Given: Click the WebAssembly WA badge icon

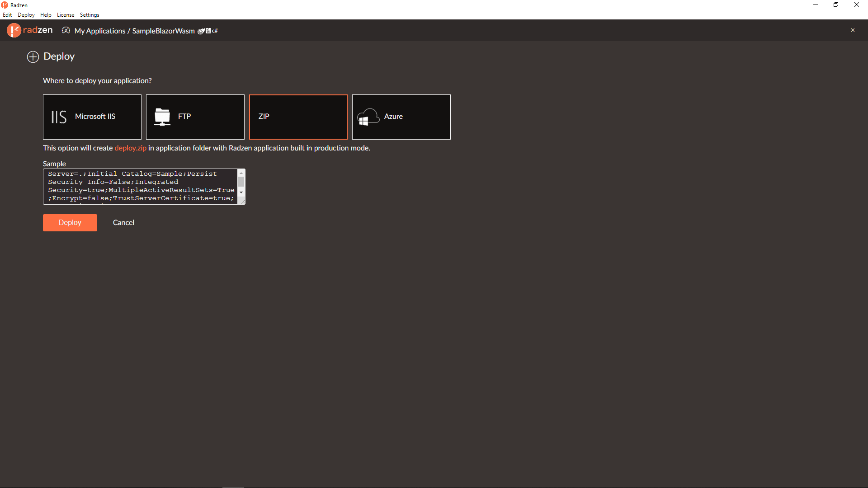Looking at the screenshot, I should tap(208, 31).
